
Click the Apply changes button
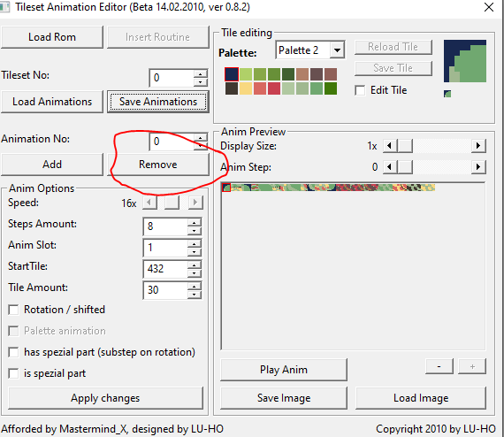(105, 398)
